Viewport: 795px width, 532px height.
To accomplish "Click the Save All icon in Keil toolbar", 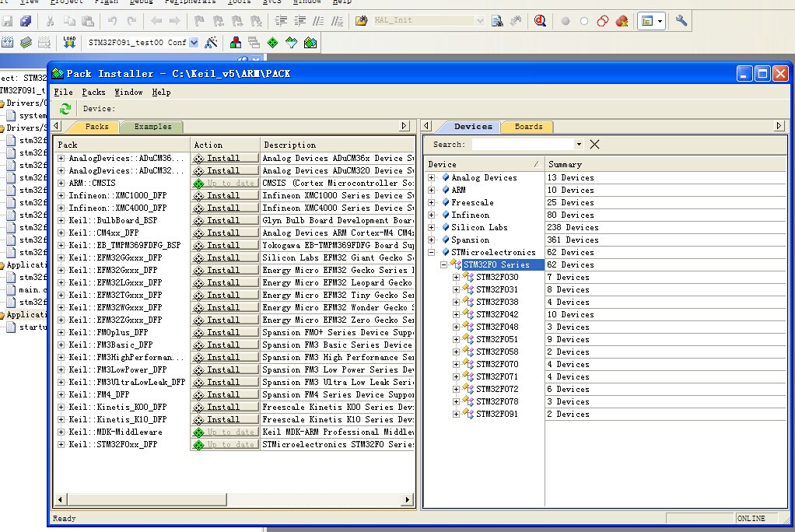I will 26,21.
